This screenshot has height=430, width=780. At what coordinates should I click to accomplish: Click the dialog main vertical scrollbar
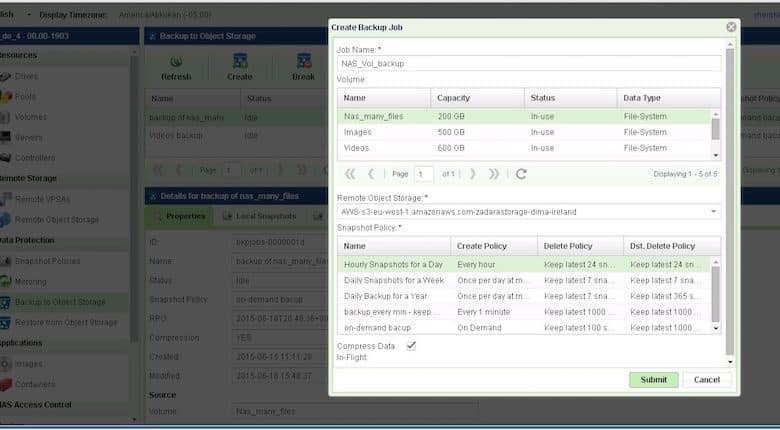730,204
